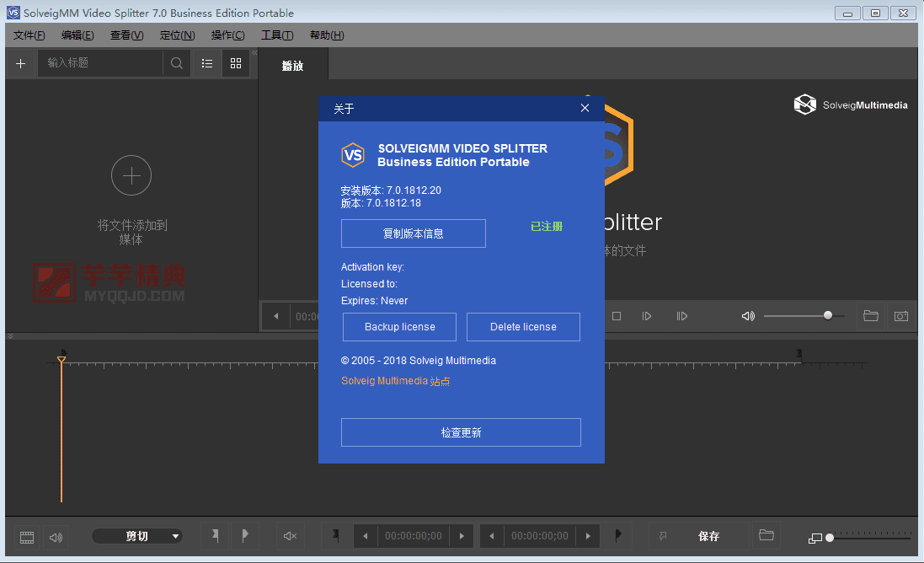Click the 复制版本信息 button
This screenshot has height=563, width=924.
pos(413,233)
